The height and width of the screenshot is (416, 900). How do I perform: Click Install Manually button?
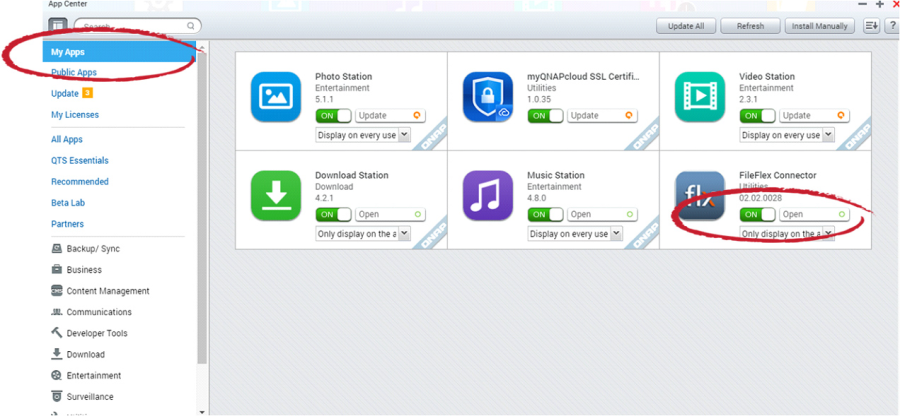pyautogui.click(x=820, y=26)
